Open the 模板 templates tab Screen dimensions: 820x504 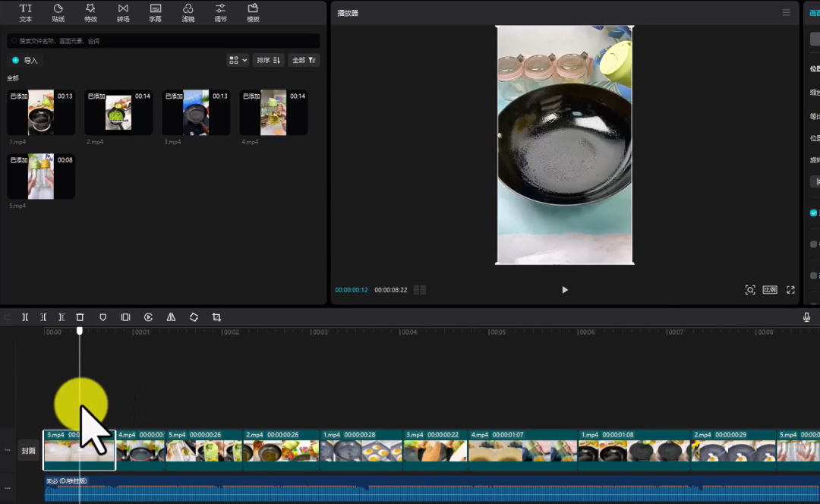[253, 13]
